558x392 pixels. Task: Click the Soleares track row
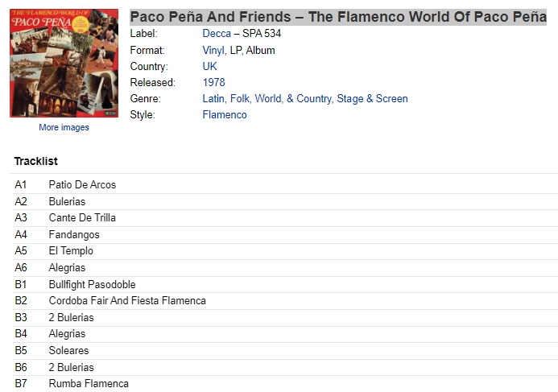pos(285,351)
